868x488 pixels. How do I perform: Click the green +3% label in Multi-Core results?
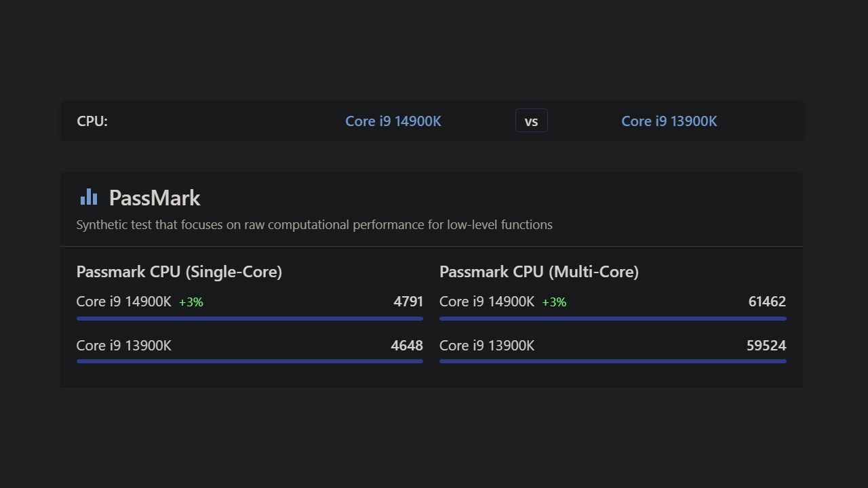coord(553,302)
